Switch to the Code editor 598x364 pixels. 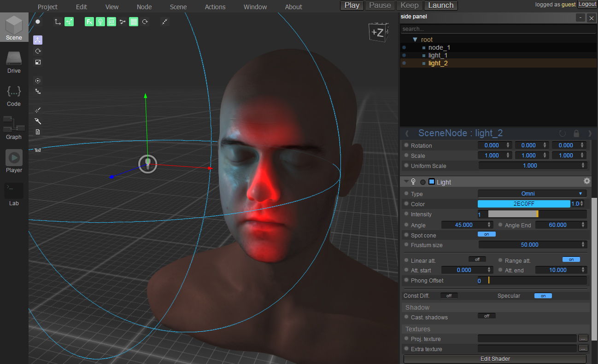point(14,95)
